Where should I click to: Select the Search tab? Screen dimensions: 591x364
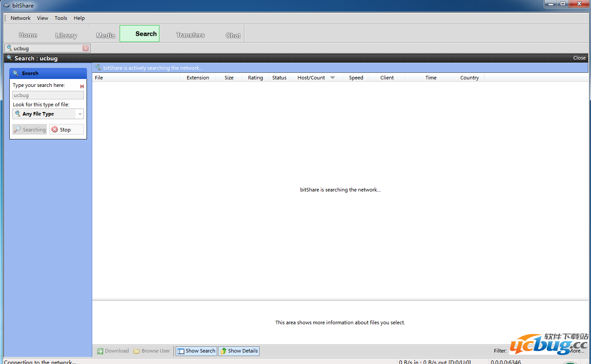click(139, 34)
